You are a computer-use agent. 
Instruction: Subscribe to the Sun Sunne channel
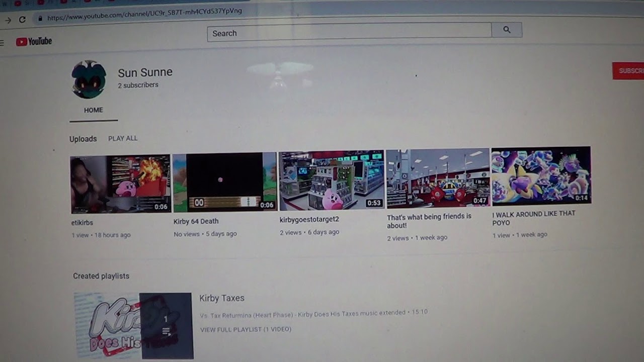pyautogui.click(x=628, y=71)
